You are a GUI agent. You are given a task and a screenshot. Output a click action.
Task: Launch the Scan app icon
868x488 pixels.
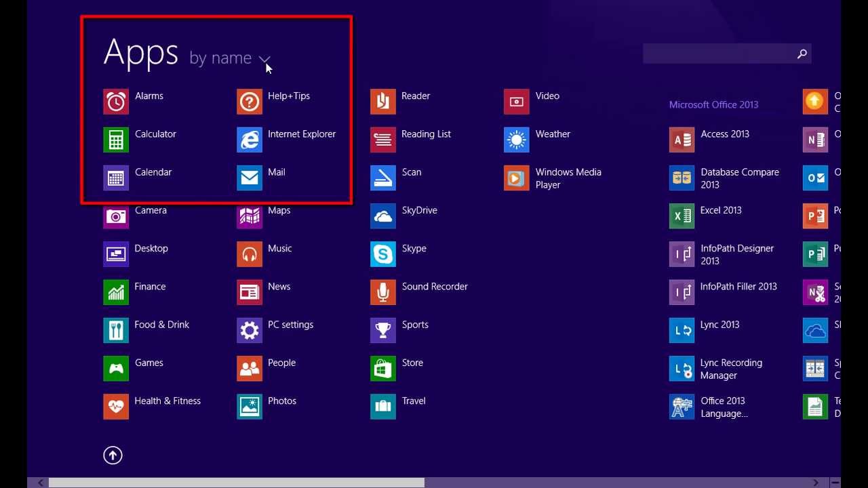(383, 178)
